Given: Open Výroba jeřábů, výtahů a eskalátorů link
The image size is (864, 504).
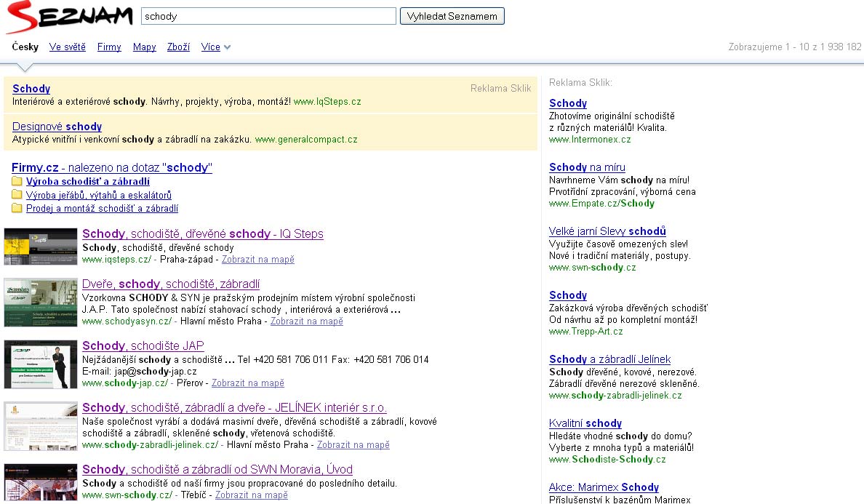Looking at the screenshot, I should 99,195.
